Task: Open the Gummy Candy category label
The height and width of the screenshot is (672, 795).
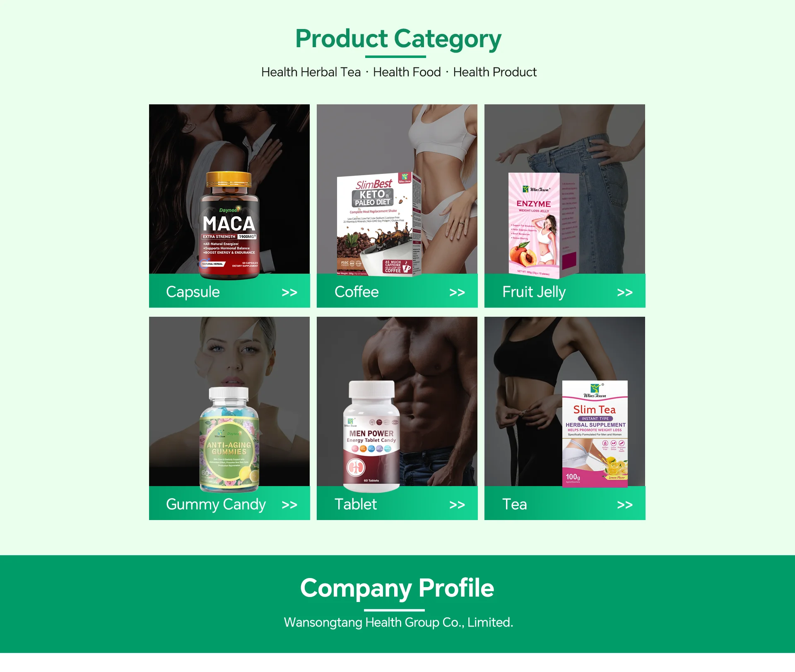Action: 216,504
